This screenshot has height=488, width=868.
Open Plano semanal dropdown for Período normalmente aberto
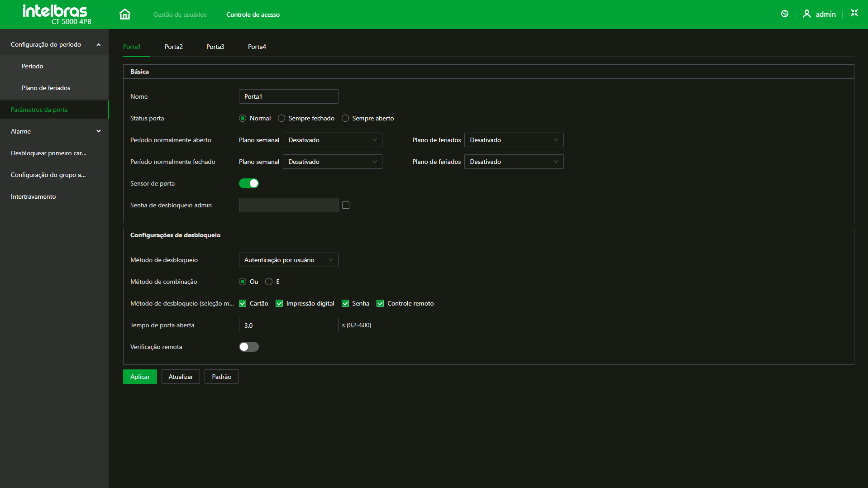pyautogui.click(x=332, y=140)
